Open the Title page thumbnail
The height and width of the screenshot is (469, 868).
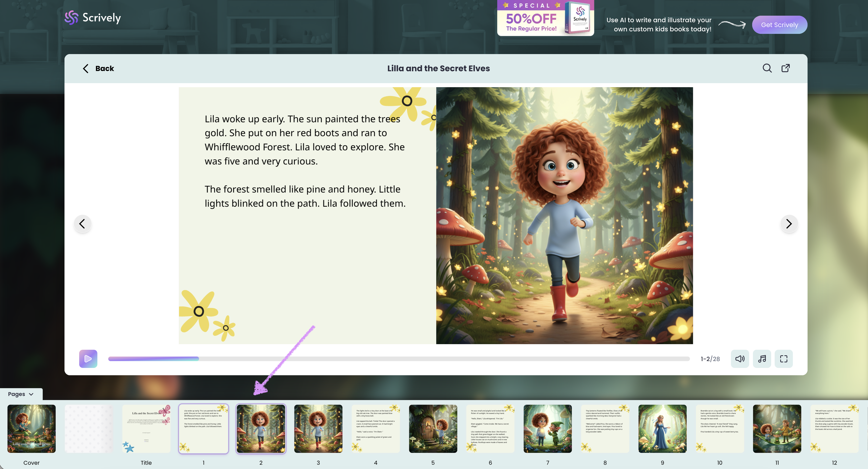pyautogui.click(x=146, y=428)
